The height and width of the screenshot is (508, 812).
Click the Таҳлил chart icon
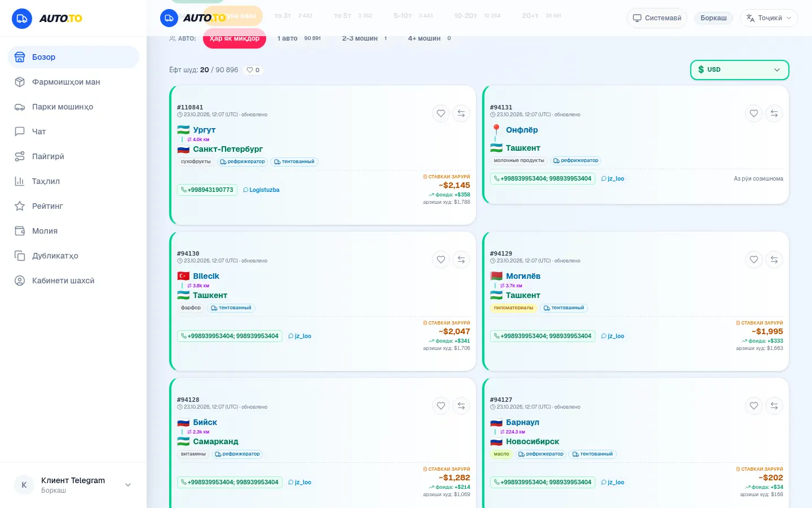[x=20, y=181]
